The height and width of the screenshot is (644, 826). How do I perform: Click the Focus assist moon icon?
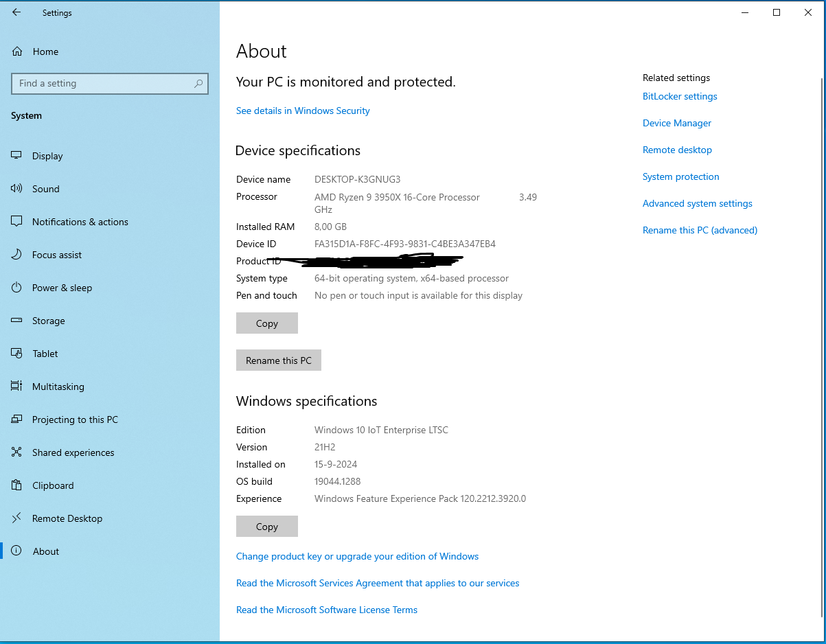(17, 255)
